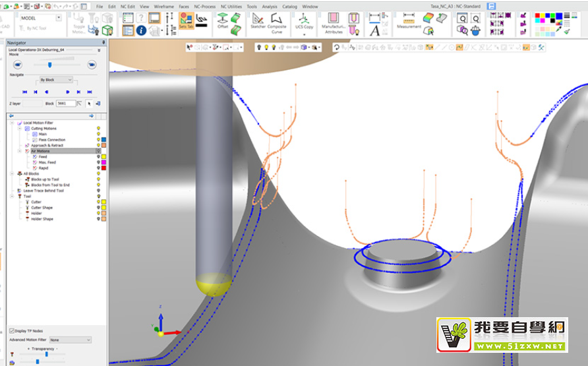The width and height of the screenshot is (588, 366).
Task: Toggle visibility bulb for Holder Shape
Action: [98, 219]
